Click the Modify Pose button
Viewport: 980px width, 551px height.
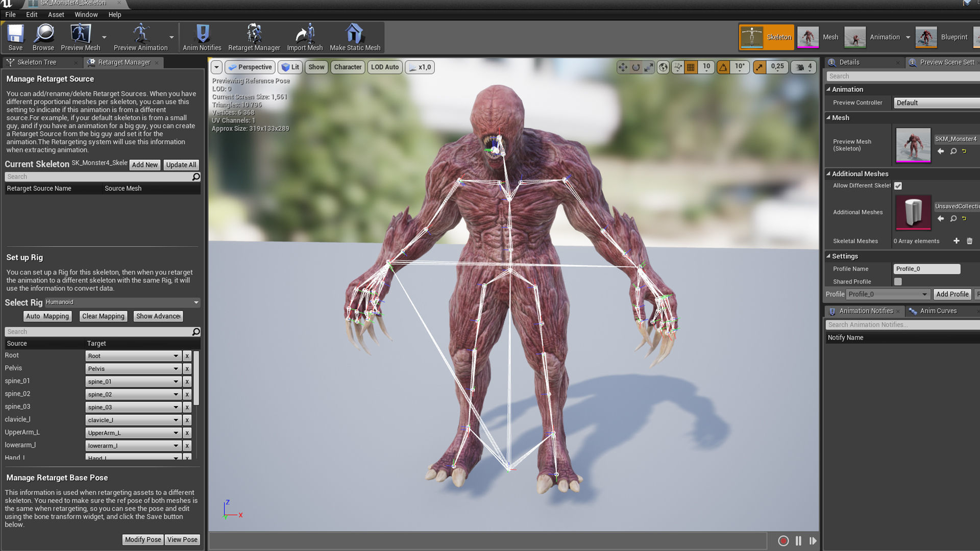pyautogui.click(x=143, y=540)
